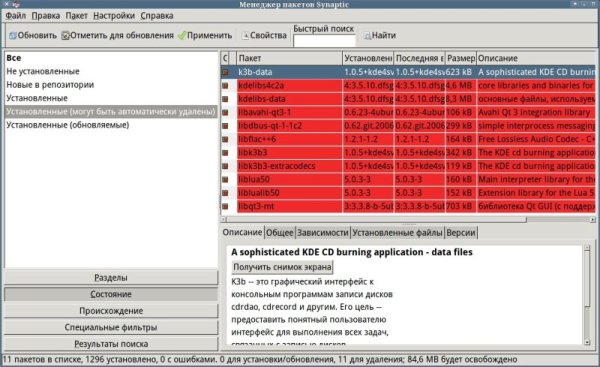Sort by the status C column header

(x=225, y=58)
